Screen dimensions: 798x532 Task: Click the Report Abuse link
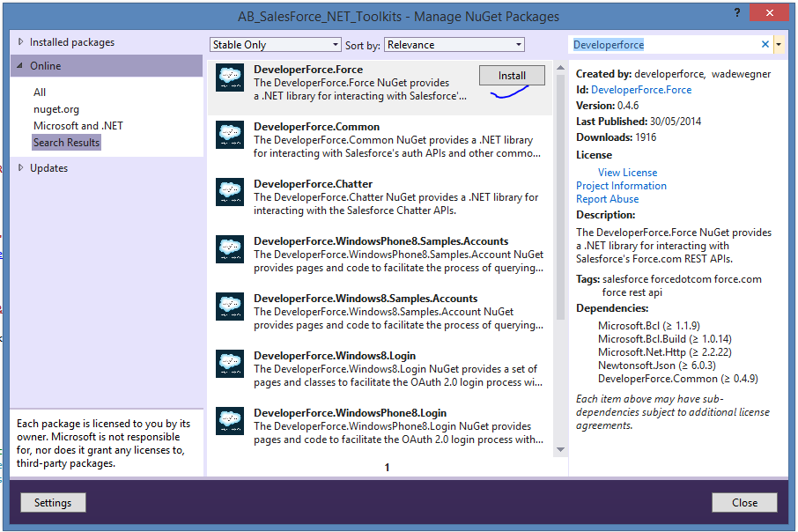pyautogui.click(x=607, y=199)
